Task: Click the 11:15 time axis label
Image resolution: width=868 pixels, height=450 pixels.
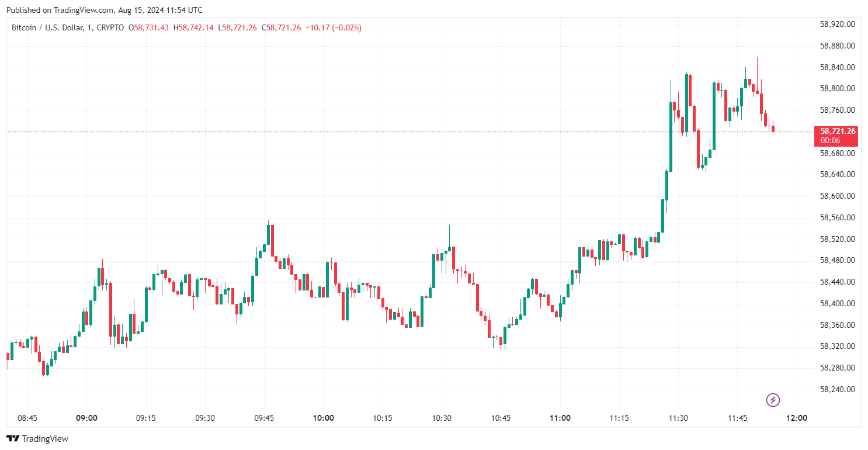Action: [x=619, y=418]
